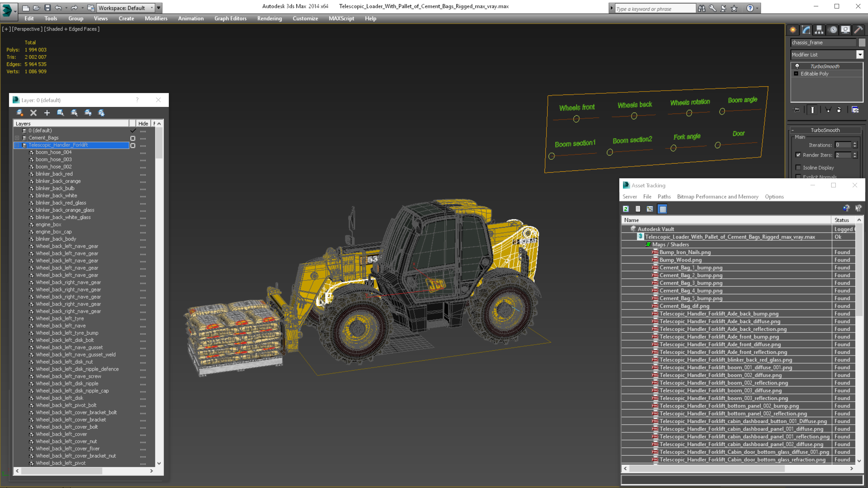Toggle the Render Iters checkbox
Image resolution: width=868 pixels, height=488 pixels.
pos(798,155)
